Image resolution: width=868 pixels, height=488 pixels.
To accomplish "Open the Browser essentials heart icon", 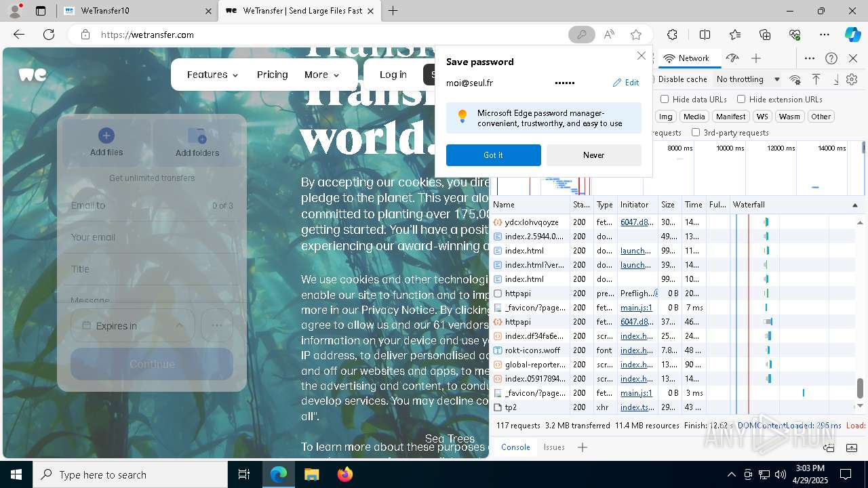I will (x=795, y=35).
